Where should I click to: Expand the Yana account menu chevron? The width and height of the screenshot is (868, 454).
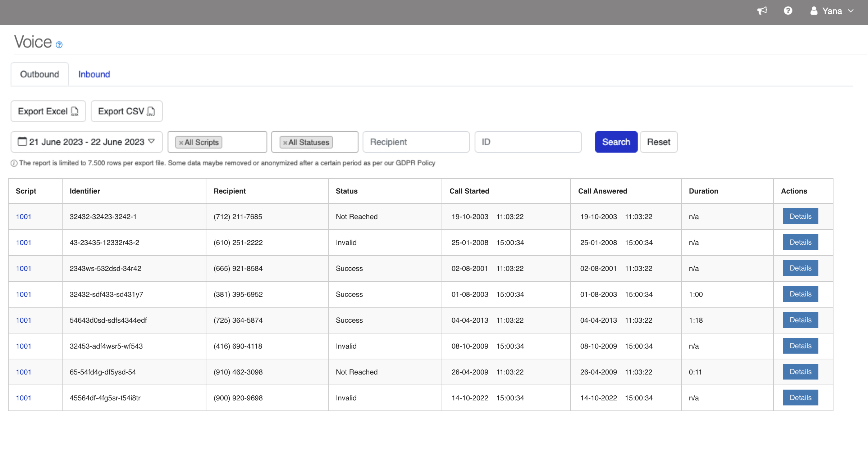(851, 11)
